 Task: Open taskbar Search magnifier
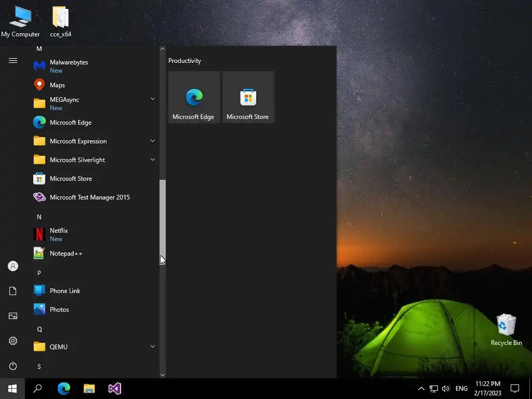click(x=37, y=389)
